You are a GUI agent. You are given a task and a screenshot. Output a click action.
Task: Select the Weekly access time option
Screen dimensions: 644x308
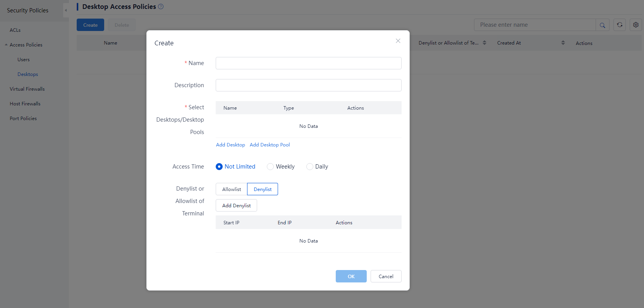pyautogui.click(x=281, y=167)
